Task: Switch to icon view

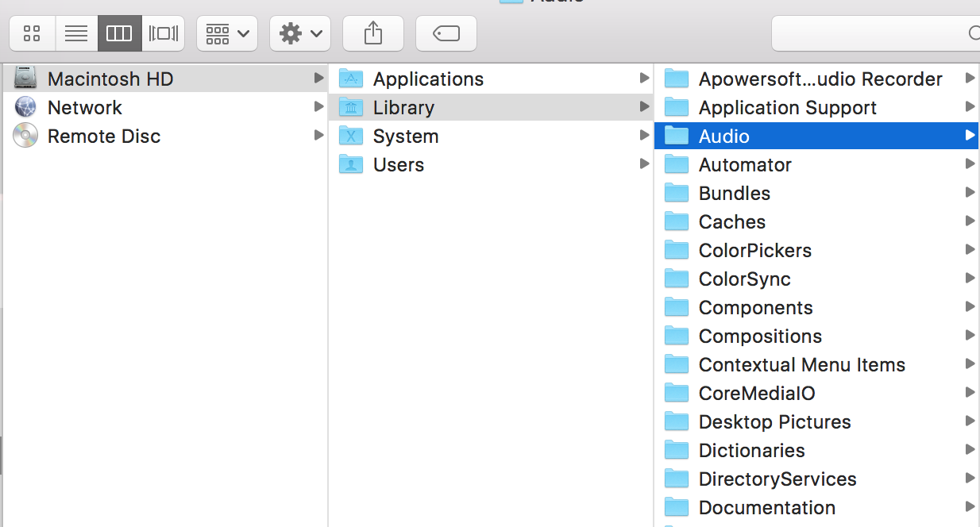Action: tap(32, 33)
